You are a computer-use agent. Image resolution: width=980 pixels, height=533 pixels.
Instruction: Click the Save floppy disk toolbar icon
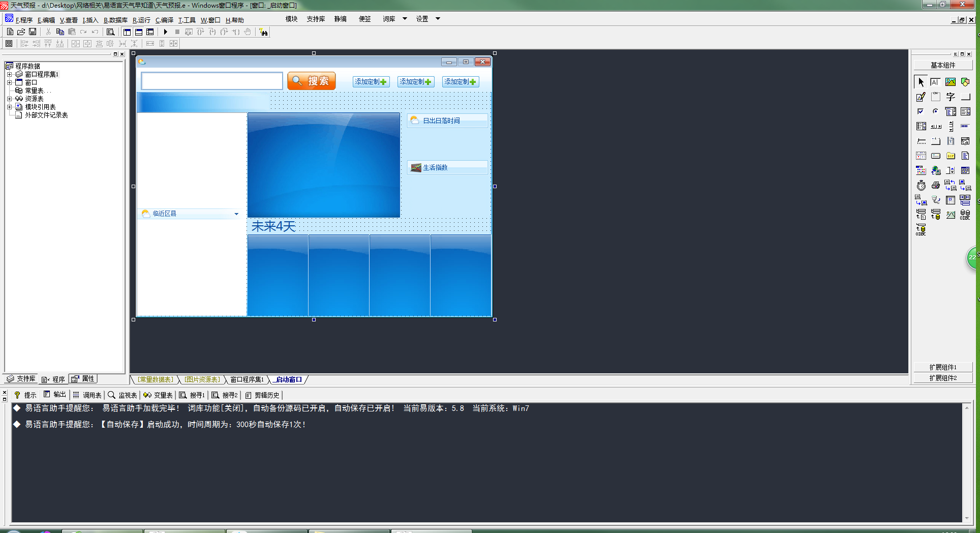[33, 32]
